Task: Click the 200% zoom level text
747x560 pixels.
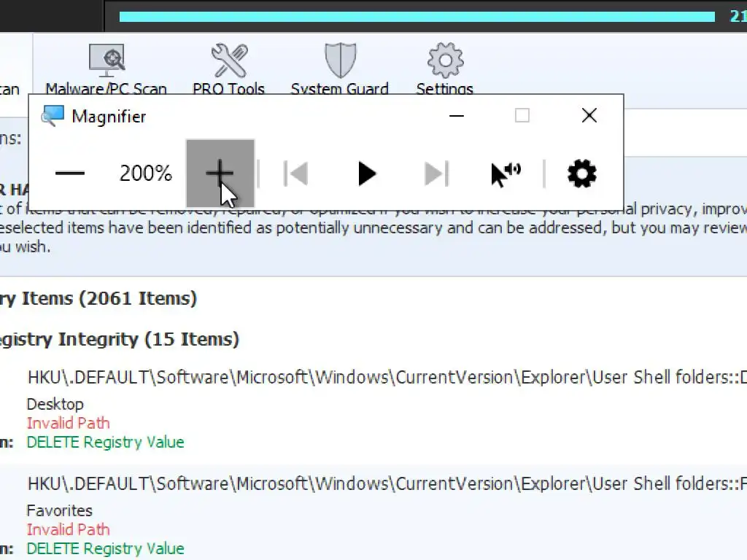Action: [146, 174]
